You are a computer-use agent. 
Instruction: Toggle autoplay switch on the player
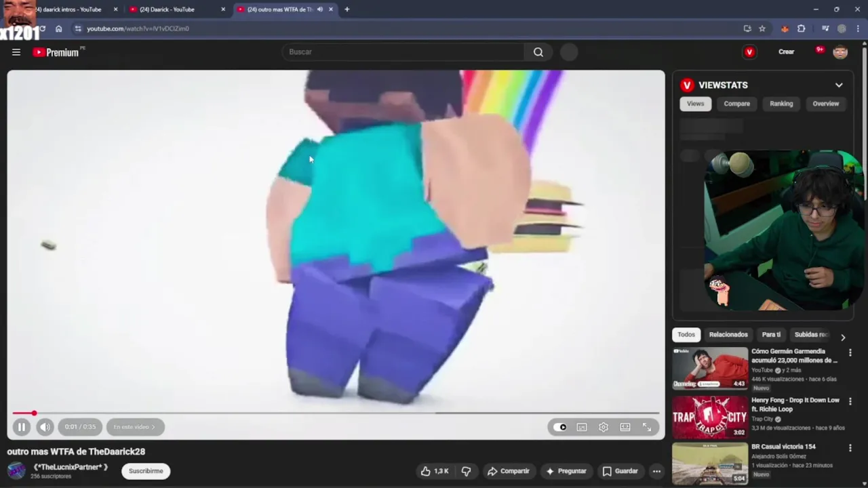(559, 427)
